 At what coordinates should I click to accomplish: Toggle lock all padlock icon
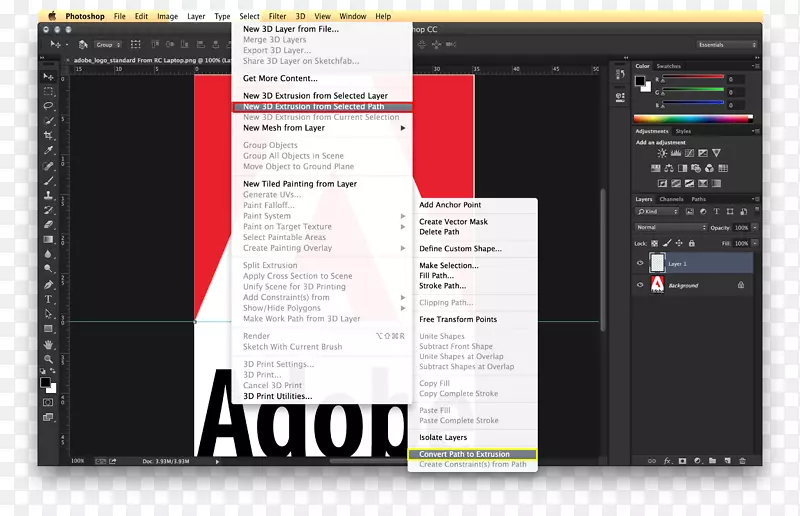click(x=692, y=243)
